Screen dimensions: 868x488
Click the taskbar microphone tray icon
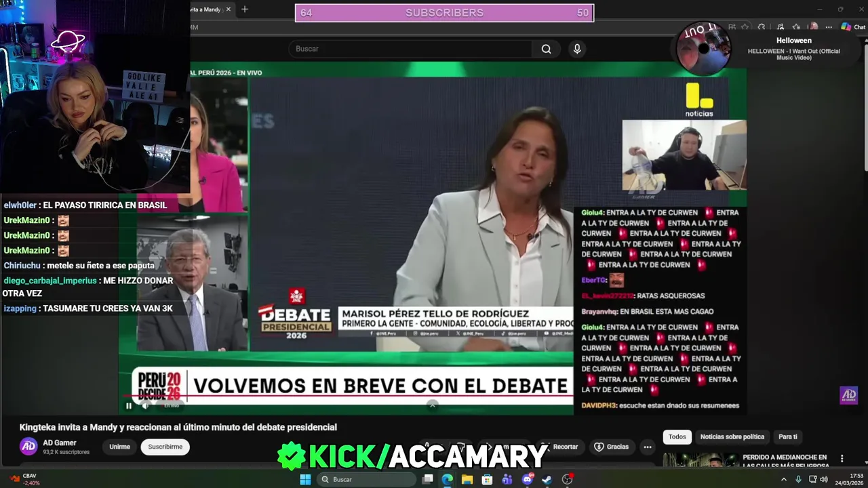pyautogui.click(x=799, y=479)
